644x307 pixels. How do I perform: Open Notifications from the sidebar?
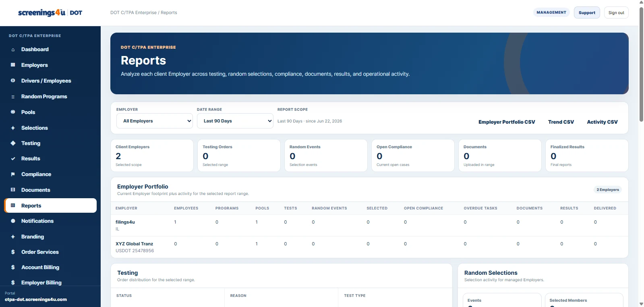(x=50, y=221)
